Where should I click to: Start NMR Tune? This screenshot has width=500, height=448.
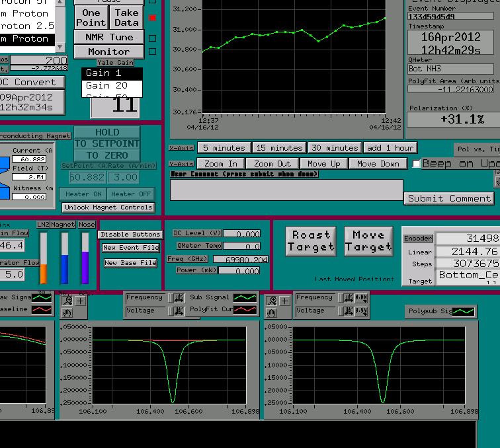[x=109, y=37]
